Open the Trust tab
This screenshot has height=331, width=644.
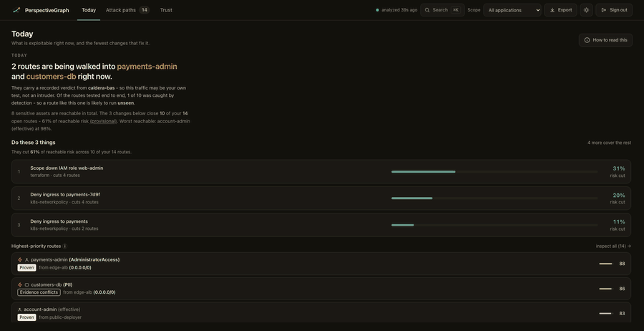(166, 10)
